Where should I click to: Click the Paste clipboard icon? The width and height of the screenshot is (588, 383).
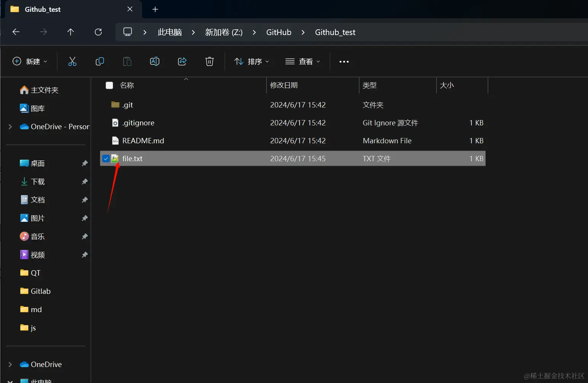127,61
